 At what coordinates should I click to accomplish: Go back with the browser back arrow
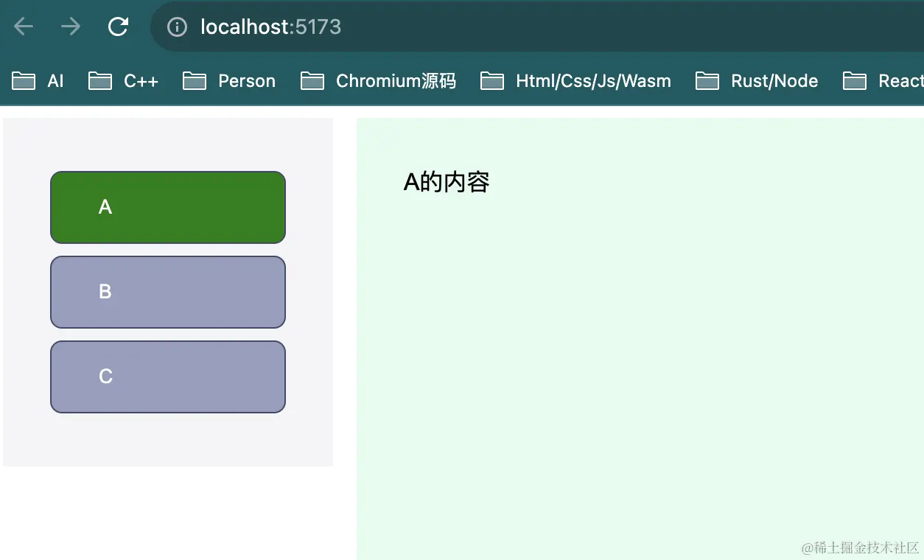(x=24, y=27)
